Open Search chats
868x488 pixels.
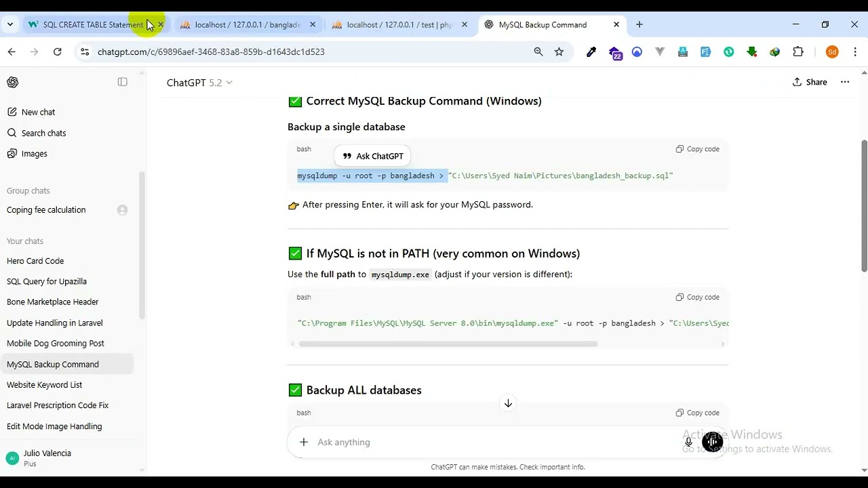(x=43, y=133)
